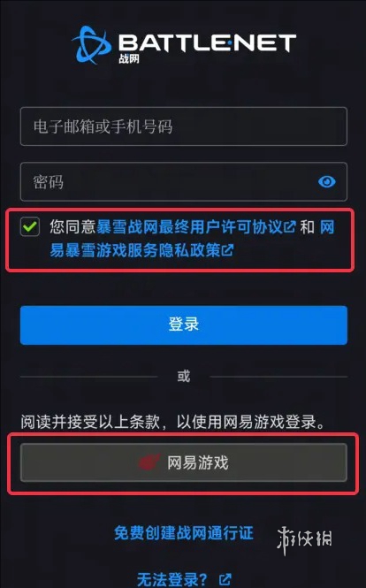Open the 暴雪战网最终用户许可协议 link
The height and width of the screenshot is (588, 366).
tap(189, 227)
